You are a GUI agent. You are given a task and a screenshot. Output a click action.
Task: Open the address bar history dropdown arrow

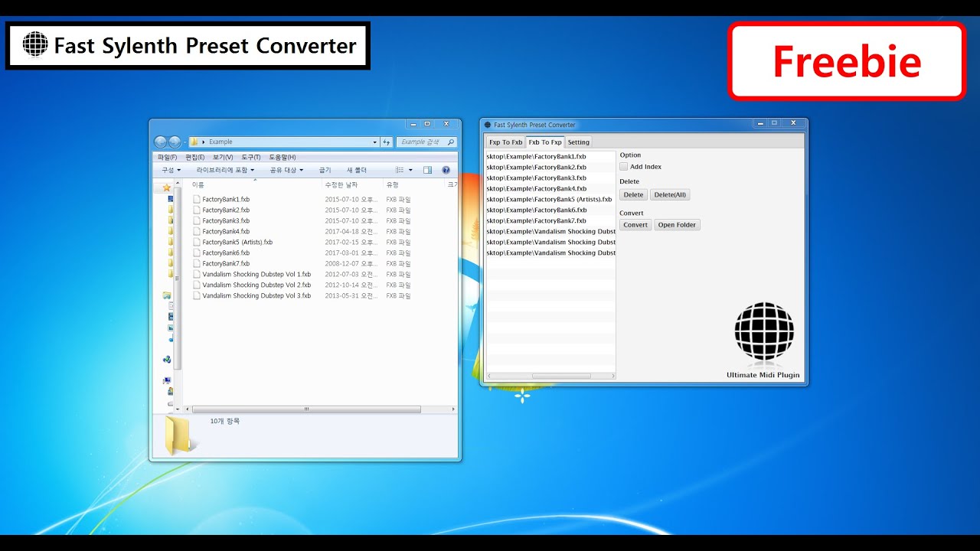pos(374,142)
